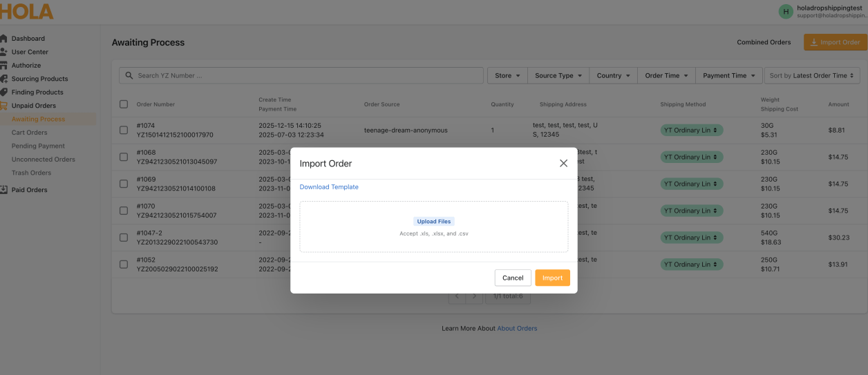The height and width of the screenshot is (375, 868).
Task: Close the Import Order dialog
Action: point(563,164)
